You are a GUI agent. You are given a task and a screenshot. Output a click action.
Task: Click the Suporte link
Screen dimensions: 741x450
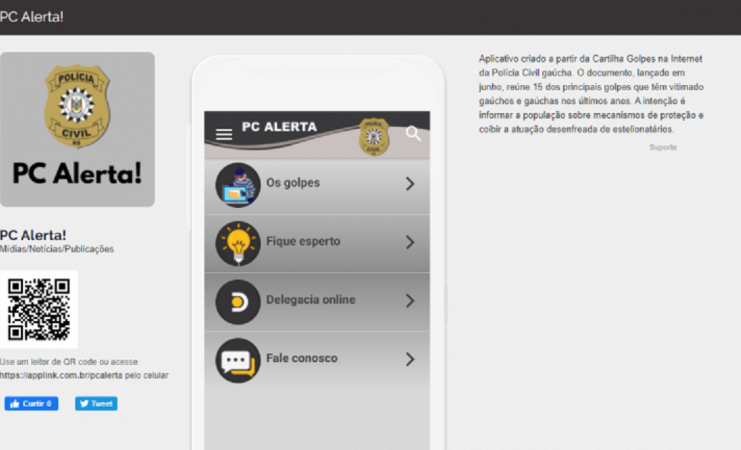tap(663, 147)
